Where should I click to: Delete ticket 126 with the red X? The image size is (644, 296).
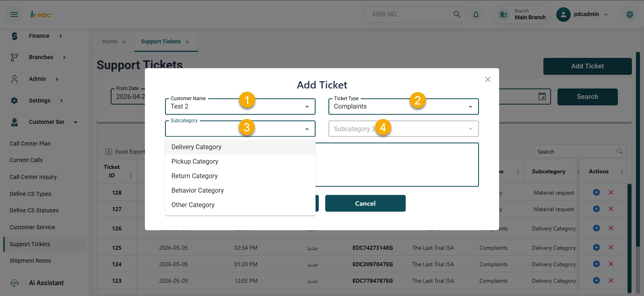tap(611, 228)
